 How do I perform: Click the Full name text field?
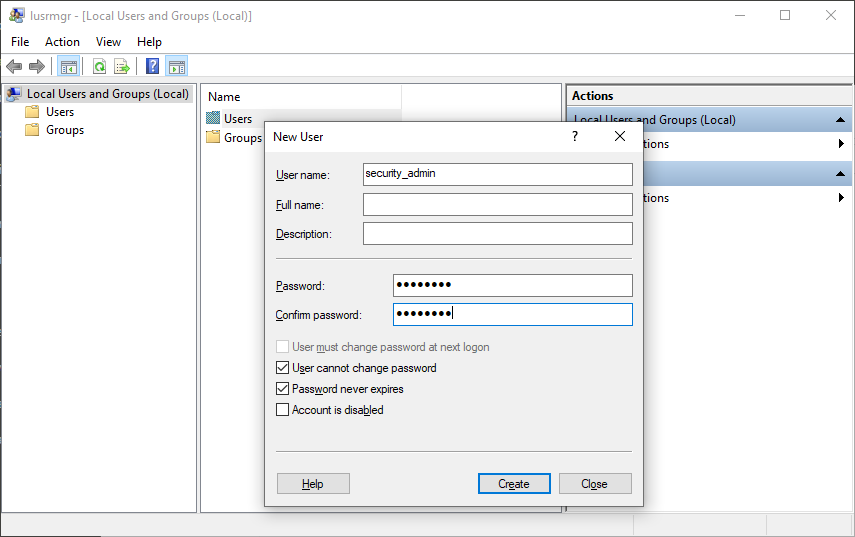click(497, 205)
